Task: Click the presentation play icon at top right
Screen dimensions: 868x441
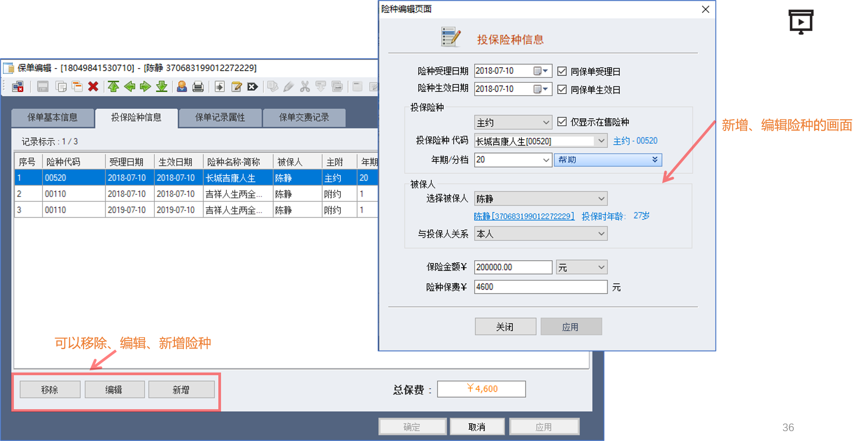Action: [x=800, y=22]
